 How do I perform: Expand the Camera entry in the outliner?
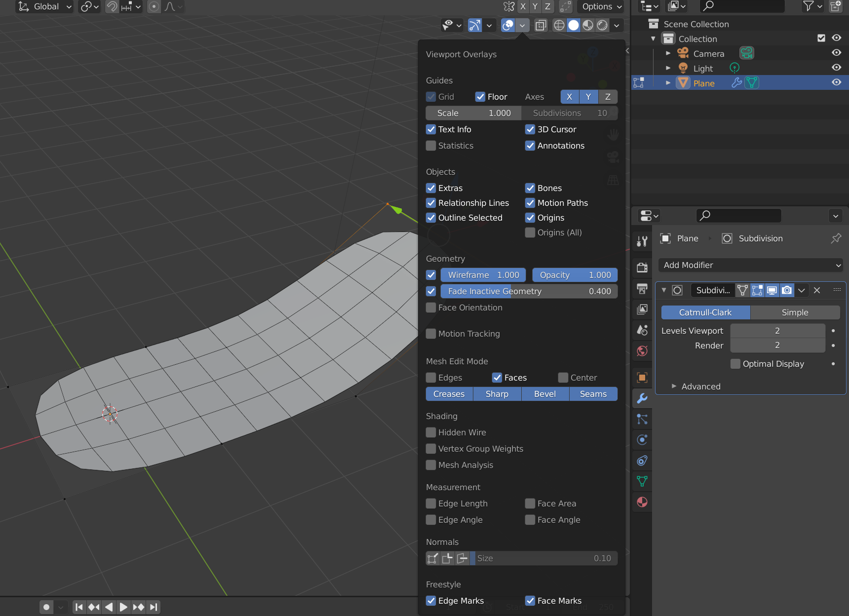[x=669, y=53]
